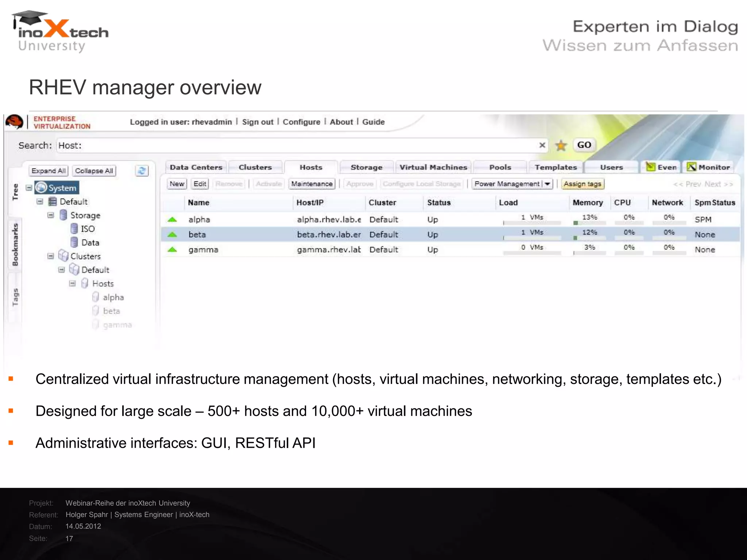Viewport: 747px width, 560px height.
Task: Select the gamma host name cell
Action: (204, 250)
